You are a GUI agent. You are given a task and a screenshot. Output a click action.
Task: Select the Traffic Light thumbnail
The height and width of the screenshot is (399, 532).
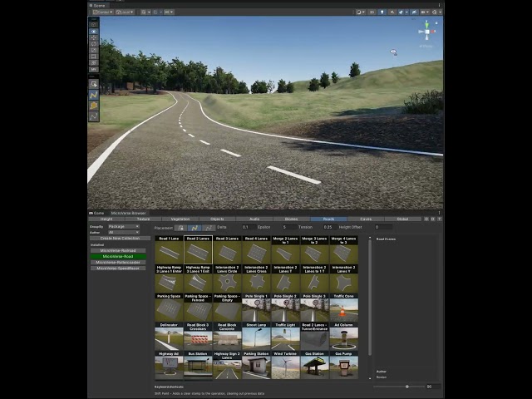point(285,336)
